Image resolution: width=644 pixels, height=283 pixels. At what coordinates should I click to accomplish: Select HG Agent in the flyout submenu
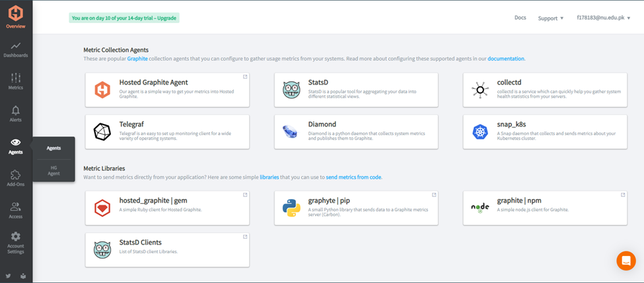[x=54, y=171]
